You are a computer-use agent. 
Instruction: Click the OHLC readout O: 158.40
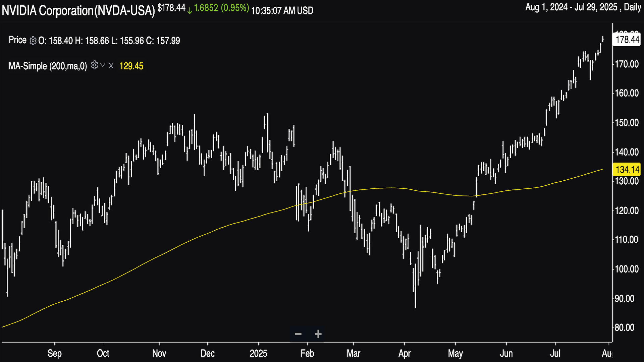tap(55, 41)
